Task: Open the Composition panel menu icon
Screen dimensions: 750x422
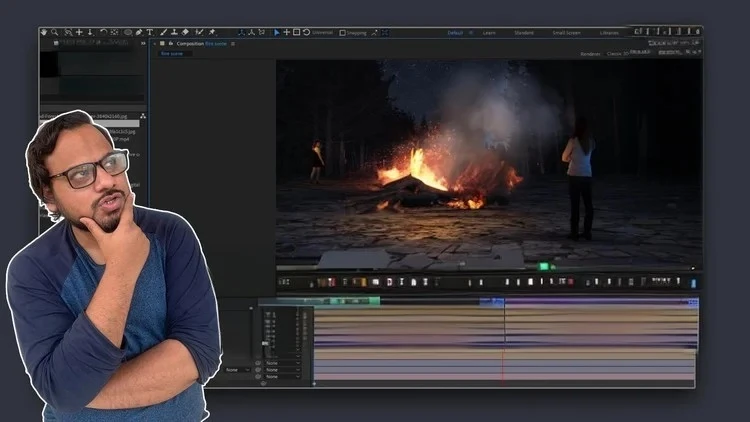Action: tap(233, 44)
